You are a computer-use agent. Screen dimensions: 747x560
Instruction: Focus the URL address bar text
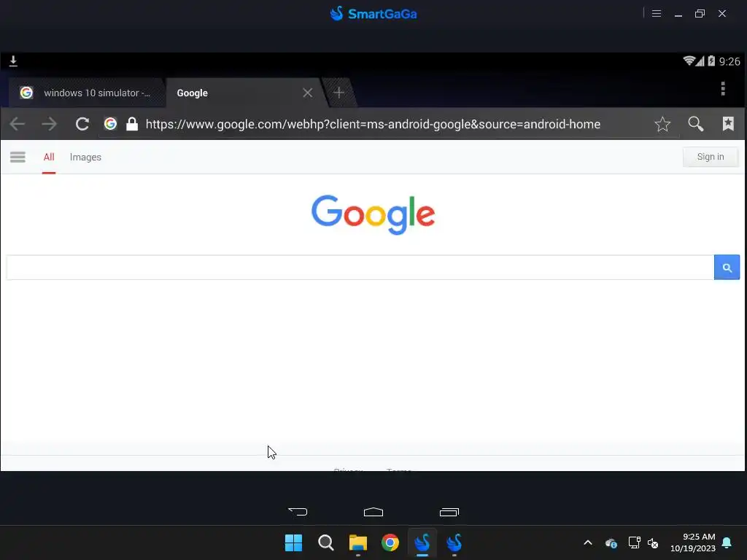[x=373, y=124]
